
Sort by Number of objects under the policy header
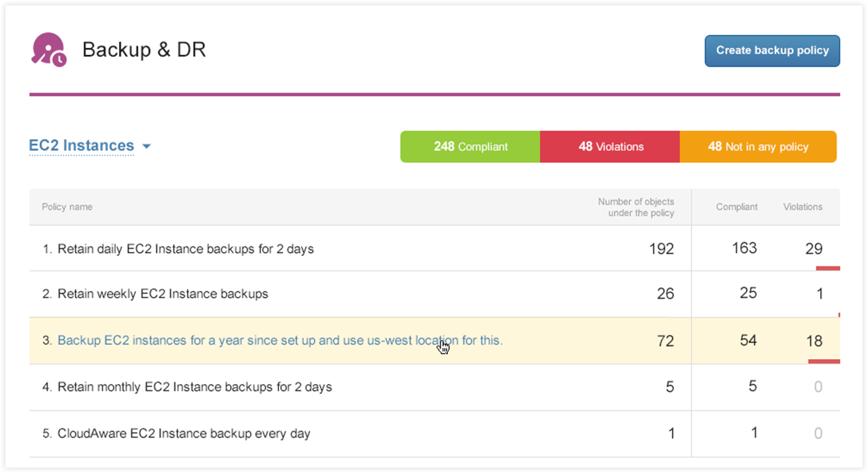636,207
